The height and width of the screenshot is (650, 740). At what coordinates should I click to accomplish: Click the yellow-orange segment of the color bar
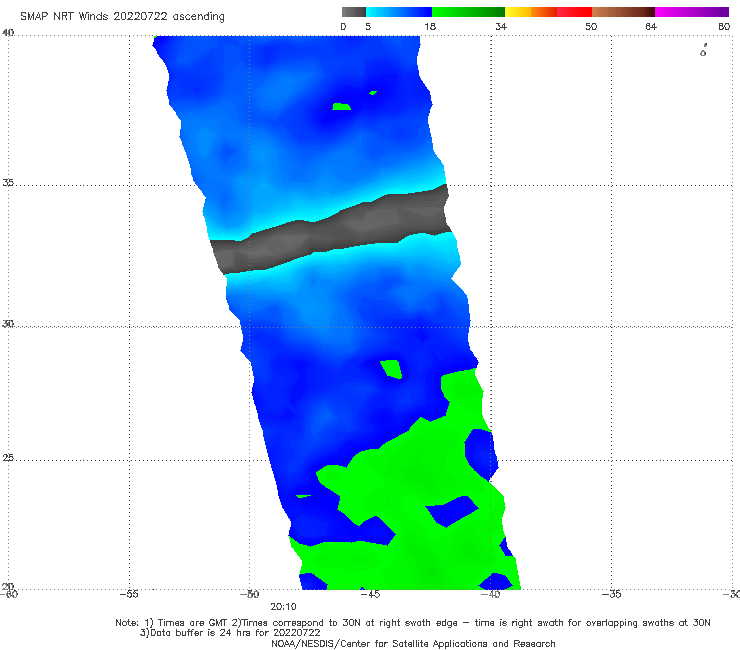pyautogui.click(x=530, y=12)
